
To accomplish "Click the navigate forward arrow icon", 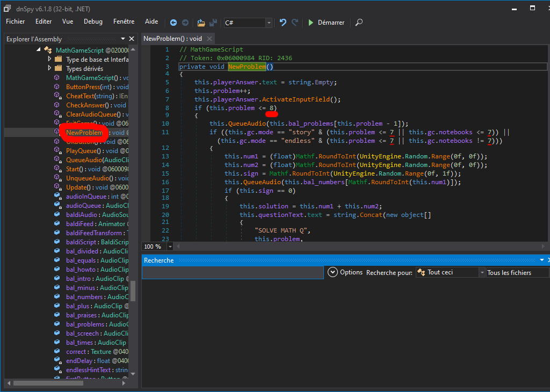I will pos(185,23).
